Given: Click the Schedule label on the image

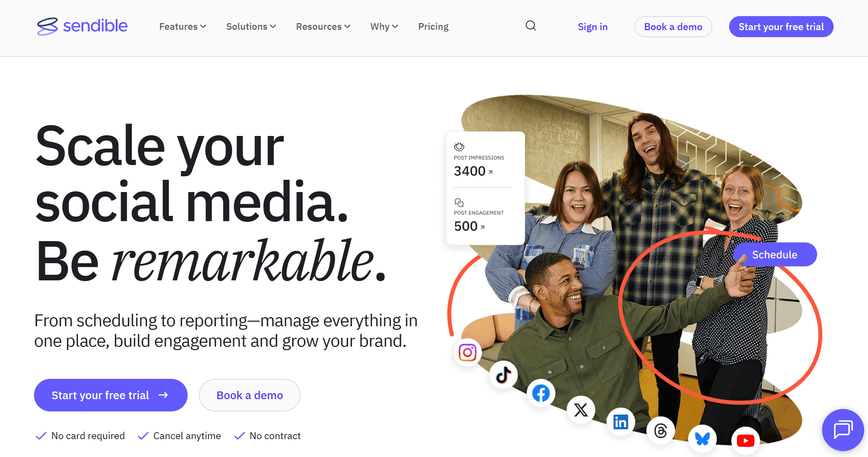Looking at the screenshot, I should coord(775,255).
